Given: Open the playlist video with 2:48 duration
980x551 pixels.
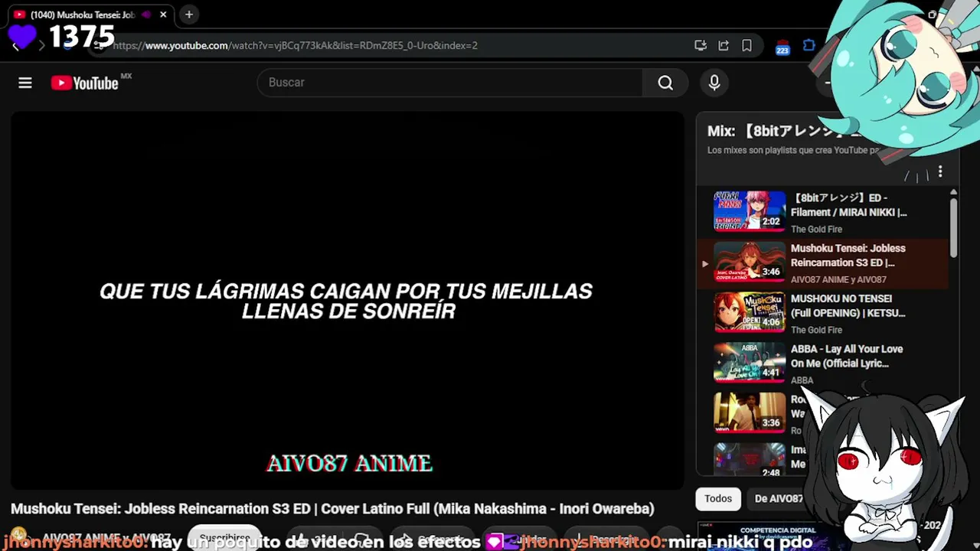Looking at the screenshot, I should [x=750, y=459].
